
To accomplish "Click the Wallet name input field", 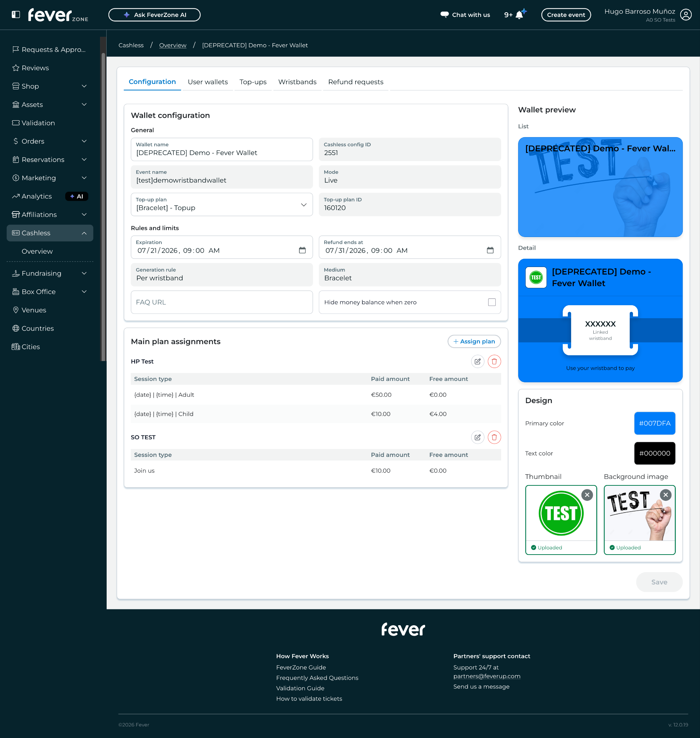I will [x=222, y=149].
